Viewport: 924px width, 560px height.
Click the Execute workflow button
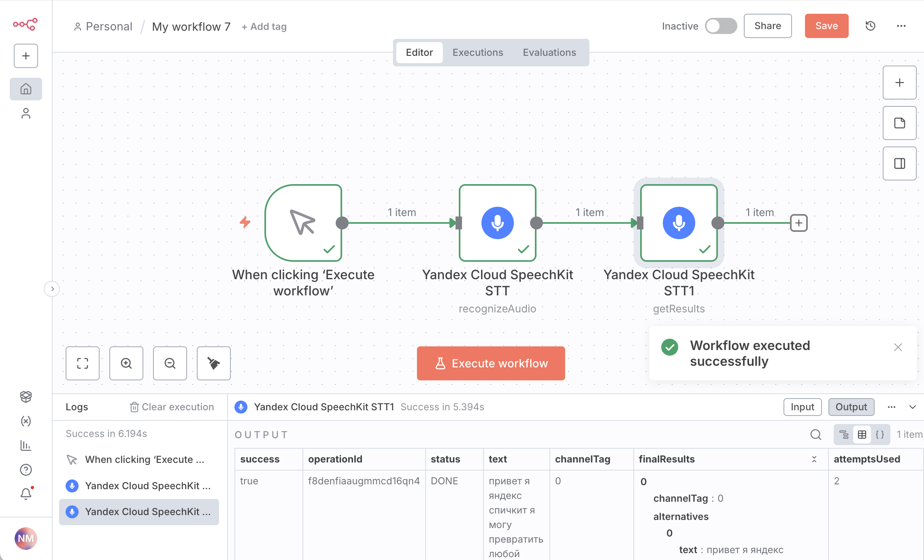click(x=490, y=363)
